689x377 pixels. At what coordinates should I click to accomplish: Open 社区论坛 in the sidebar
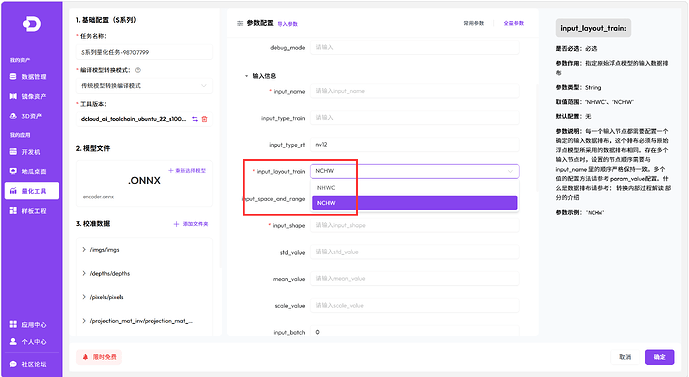pyautogui.click(x=32, y=364)
